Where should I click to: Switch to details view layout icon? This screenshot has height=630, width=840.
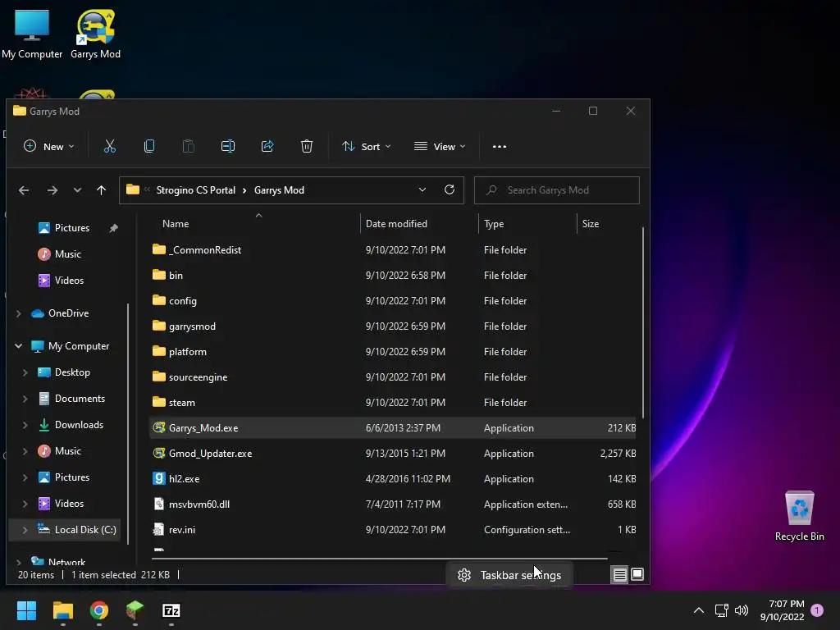(620, 575)
